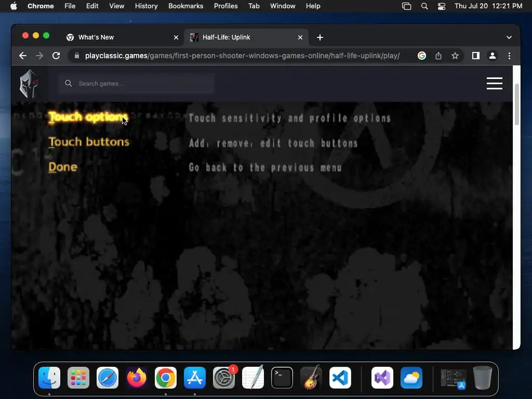This screenshot has width=532, height=399.
Task: Open the Trash in the Dock
Action: [x=483, y=378]
